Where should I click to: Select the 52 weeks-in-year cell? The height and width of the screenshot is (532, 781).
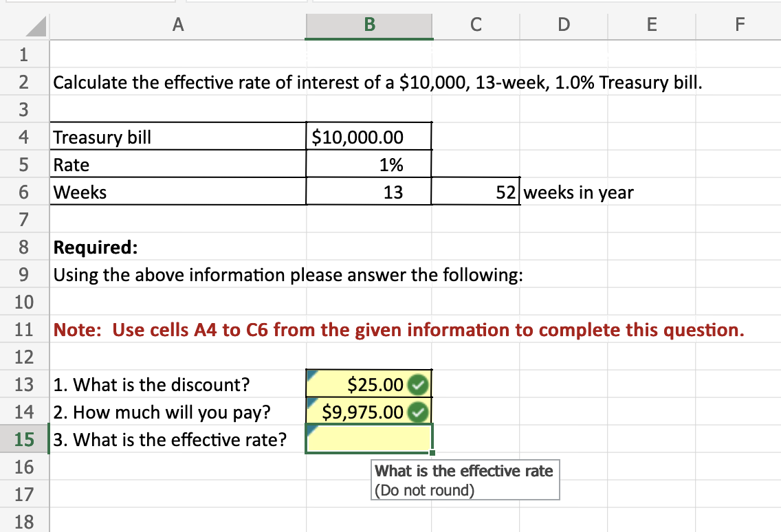[475, 192]
